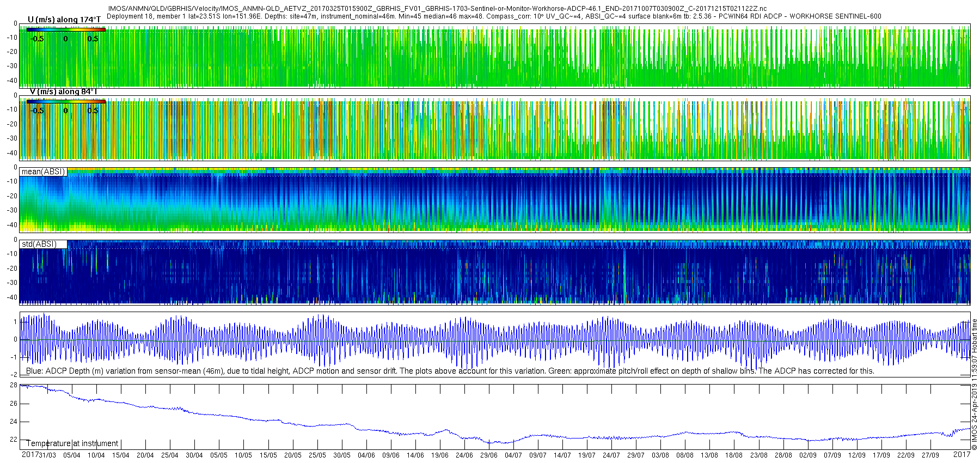Click the '23/08' date tick label
Viewport: 980px width, 463px height.
(759, 455)
